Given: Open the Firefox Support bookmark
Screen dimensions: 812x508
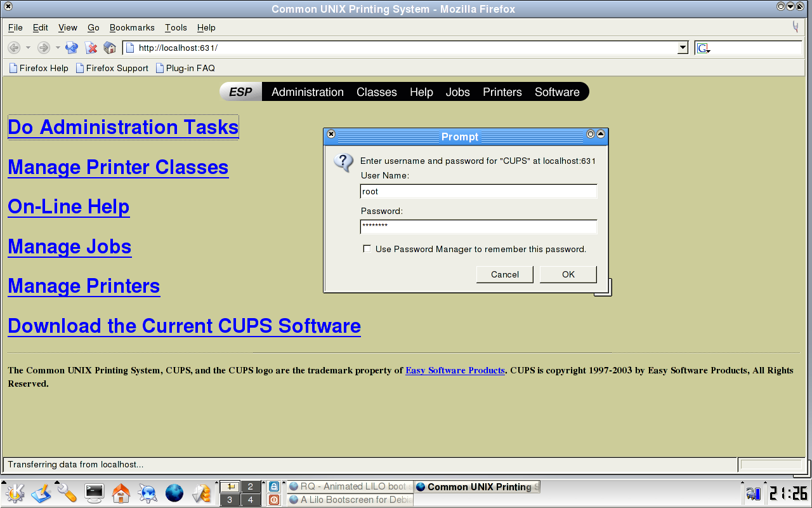Looking at the screenshot, I should (112, 68).
